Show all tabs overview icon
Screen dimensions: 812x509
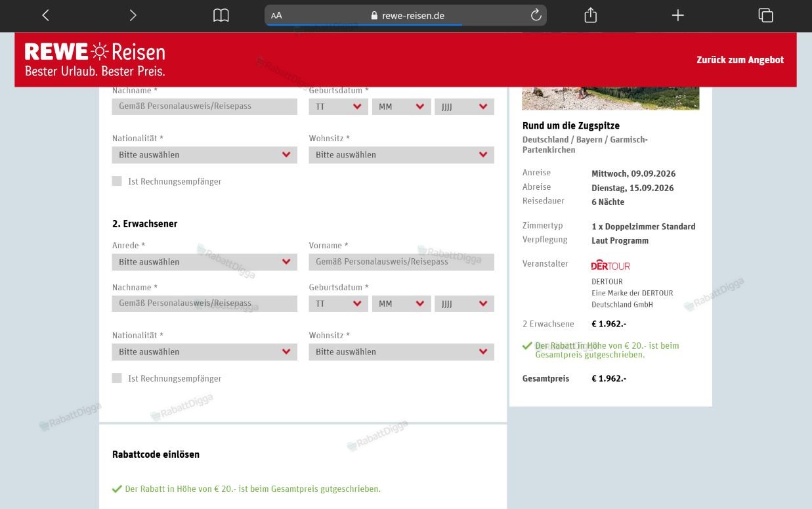pyautogui.click(x=765, y=15)
